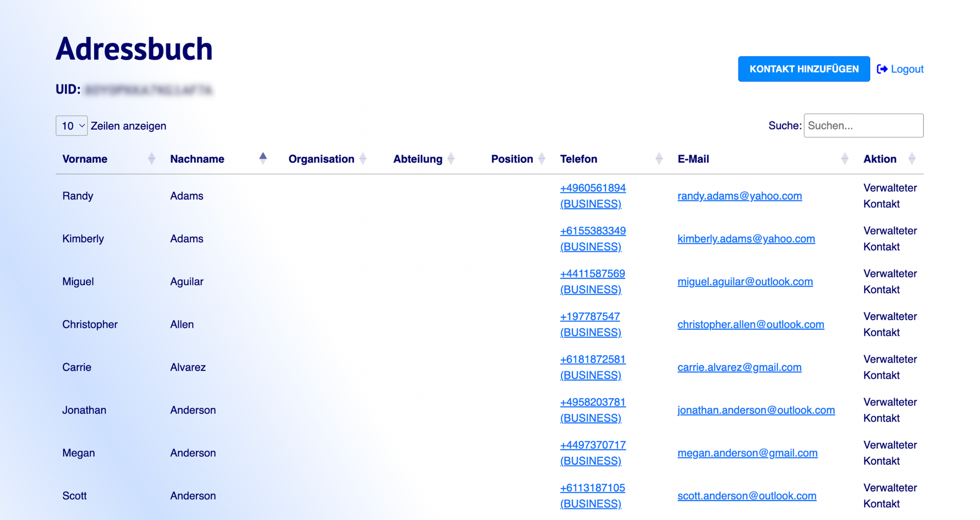Open phone link +6113187105 for Scott Anderson
The height and width of the screenshot is (520, 980).
592,496
